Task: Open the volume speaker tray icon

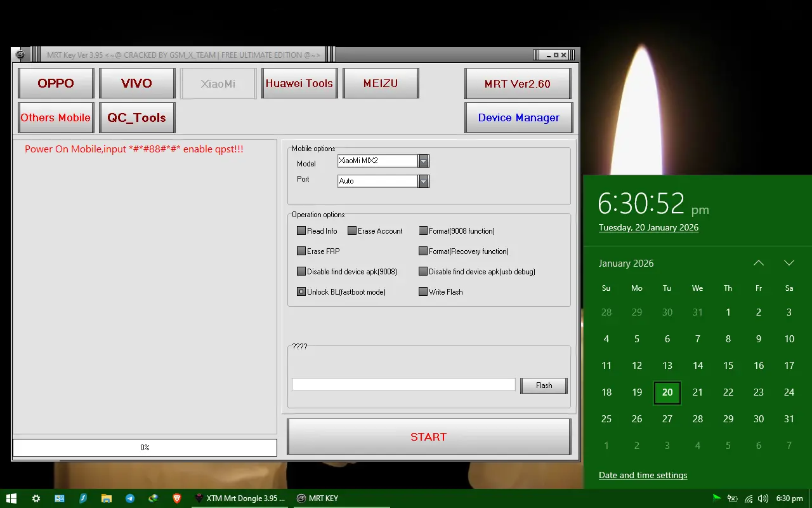Action: click(x=763, y=498)
